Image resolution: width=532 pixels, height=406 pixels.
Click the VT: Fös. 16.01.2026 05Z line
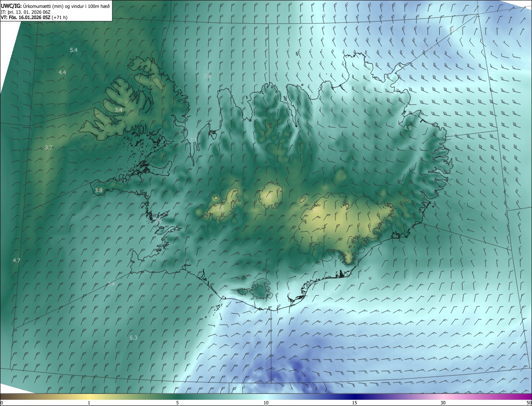(x=34, y=17)
